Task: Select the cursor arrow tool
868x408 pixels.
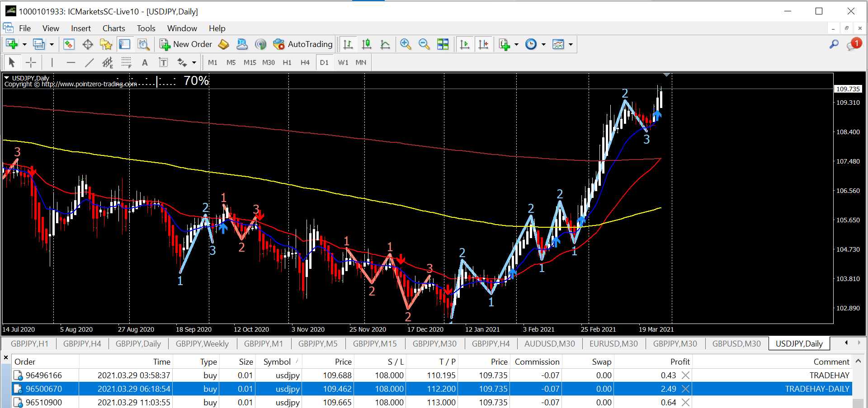Action: point(12,62)
